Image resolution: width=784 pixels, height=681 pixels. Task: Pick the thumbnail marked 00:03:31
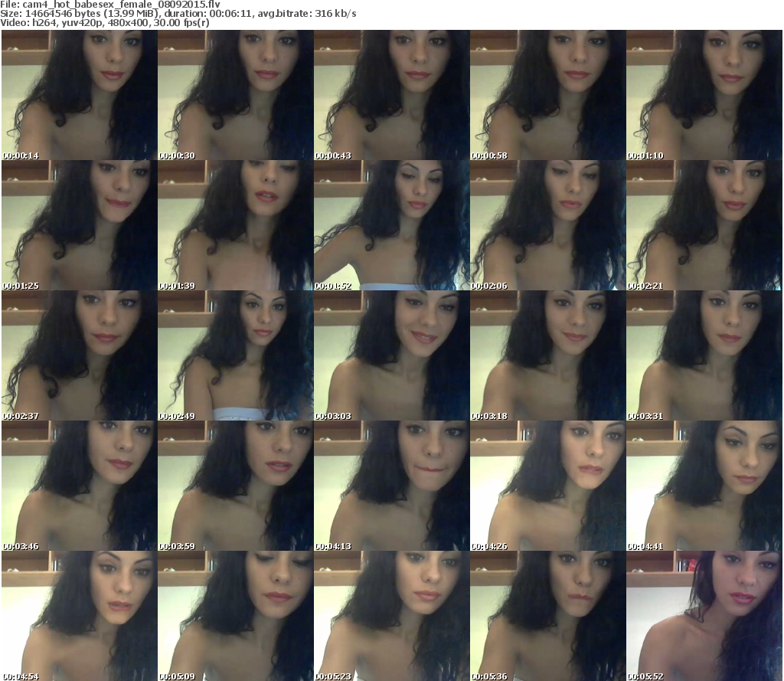pos(704,355)
